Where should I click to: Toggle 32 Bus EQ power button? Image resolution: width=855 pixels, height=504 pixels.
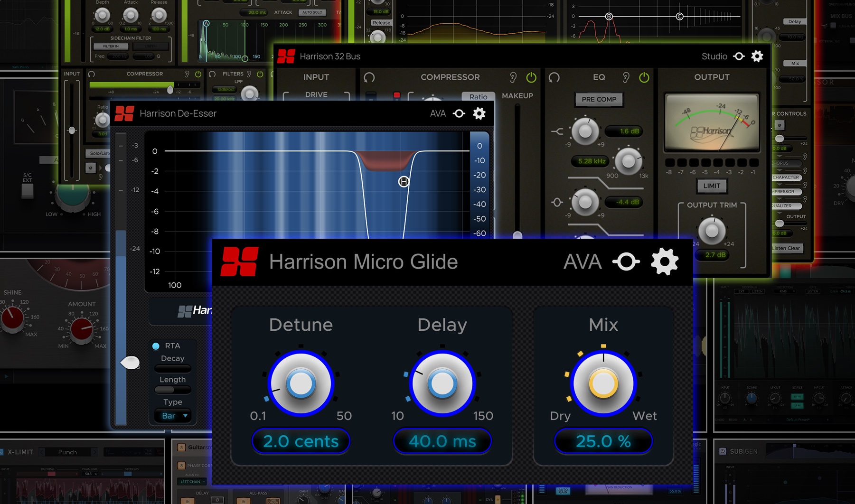pyautogui.click(x=644, y=77)
